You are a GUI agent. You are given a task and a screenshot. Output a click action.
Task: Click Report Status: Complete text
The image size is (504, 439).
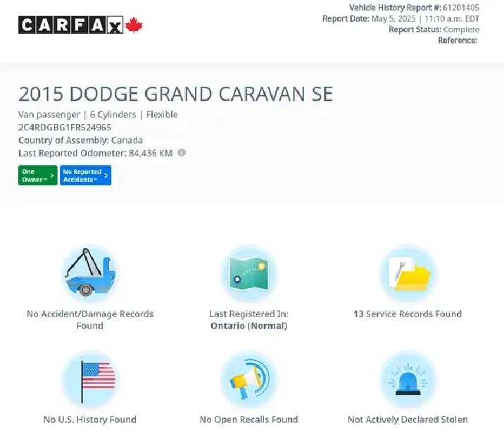click(434, 30)
